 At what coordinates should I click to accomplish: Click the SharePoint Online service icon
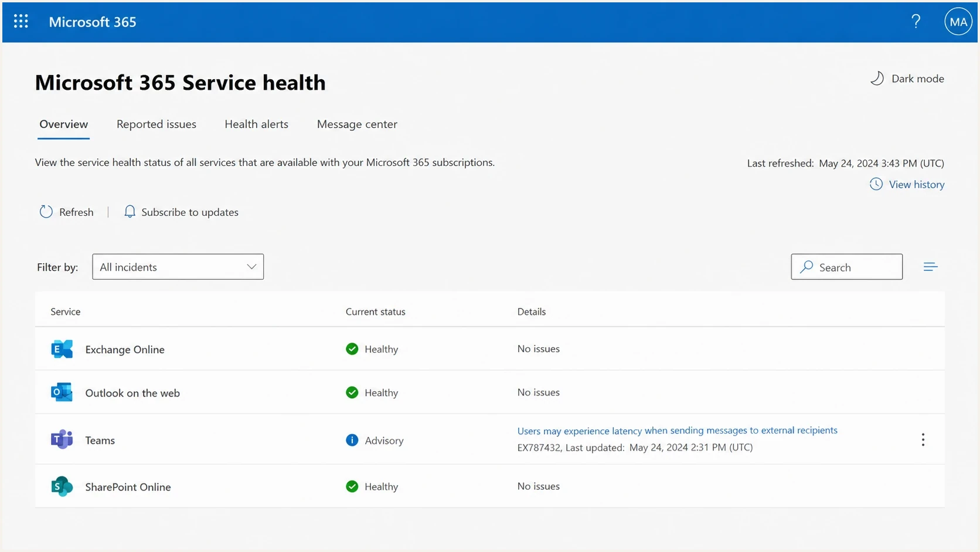[x=62, y=486]
